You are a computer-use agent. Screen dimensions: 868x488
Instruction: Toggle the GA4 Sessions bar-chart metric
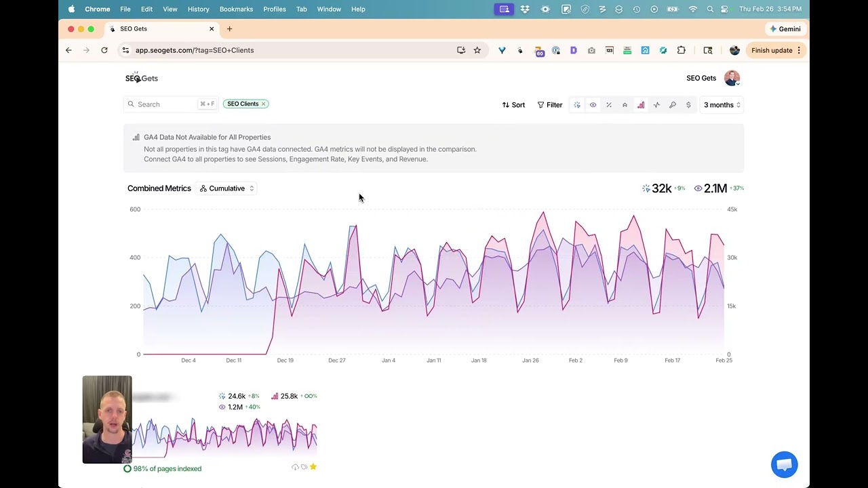[x=641, y=105]
